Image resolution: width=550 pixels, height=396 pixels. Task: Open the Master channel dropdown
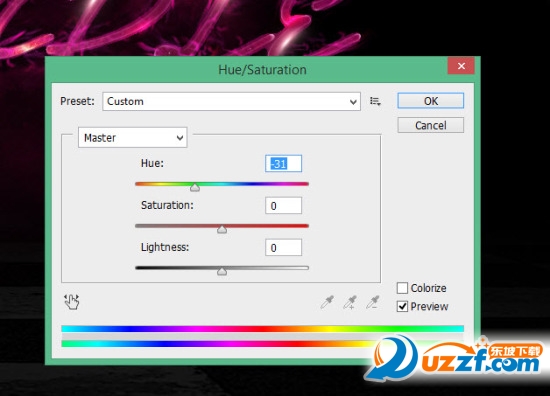(x=133, y=137)
